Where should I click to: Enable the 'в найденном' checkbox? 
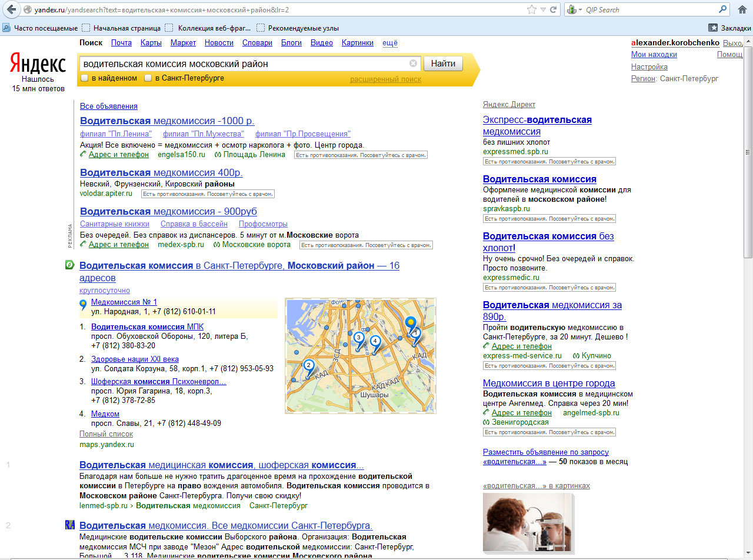click(85, 78)
